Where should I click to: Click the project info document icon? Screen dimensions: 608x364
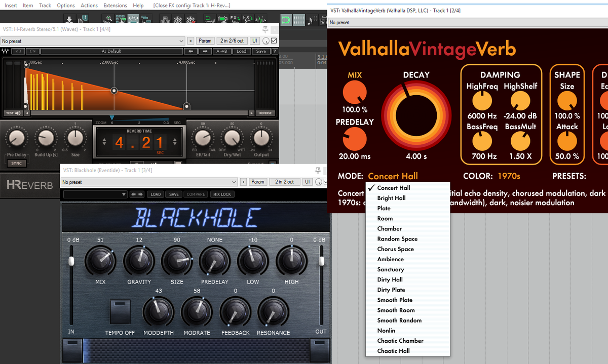[x=83, y=19]
